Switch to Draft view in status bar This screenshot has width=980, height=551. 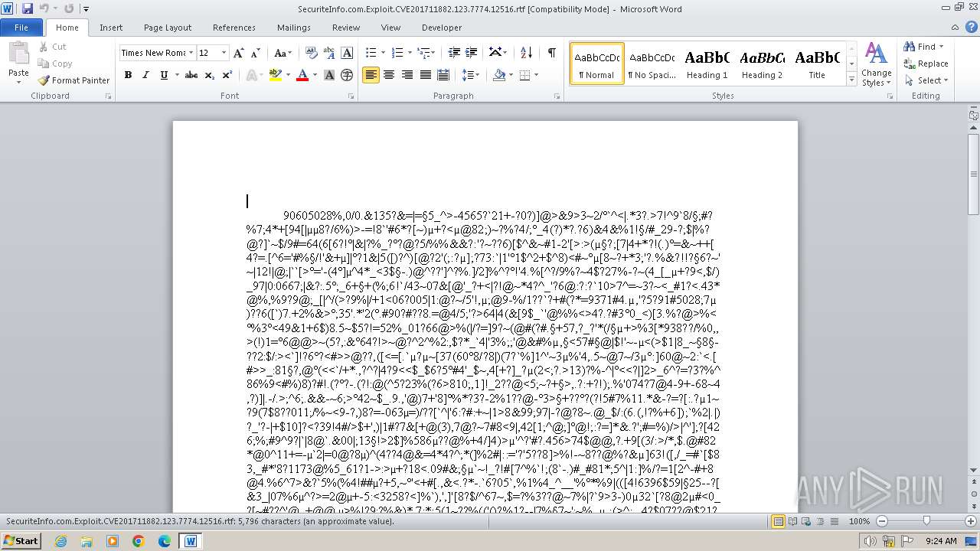pos(834,521)
